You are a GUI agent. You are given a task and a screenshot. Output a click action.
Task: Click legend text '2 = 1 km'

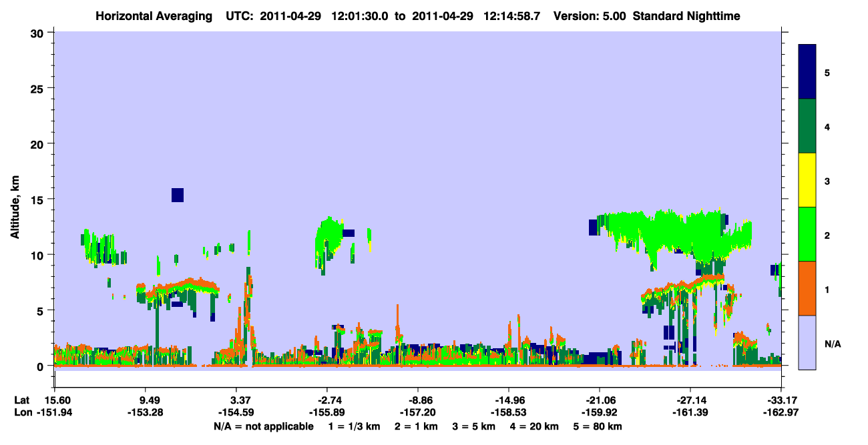click(417, 426)
